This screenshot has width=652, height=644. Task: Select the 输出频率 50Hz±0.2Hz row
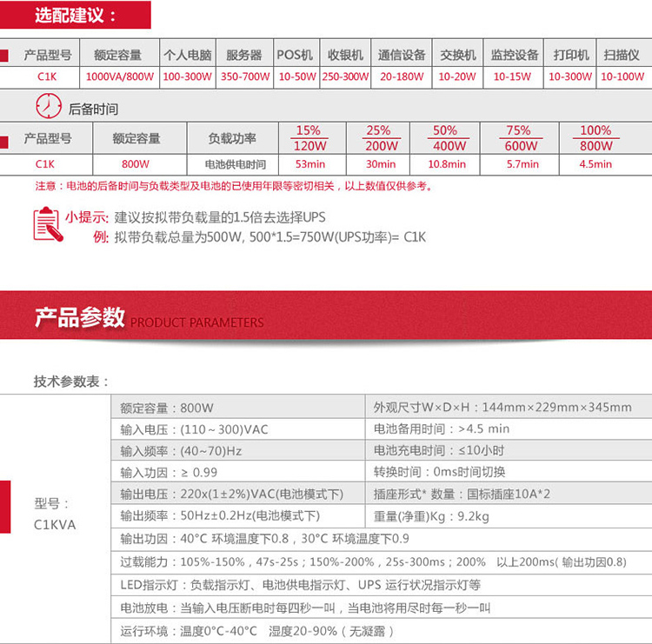pos(238,516)
